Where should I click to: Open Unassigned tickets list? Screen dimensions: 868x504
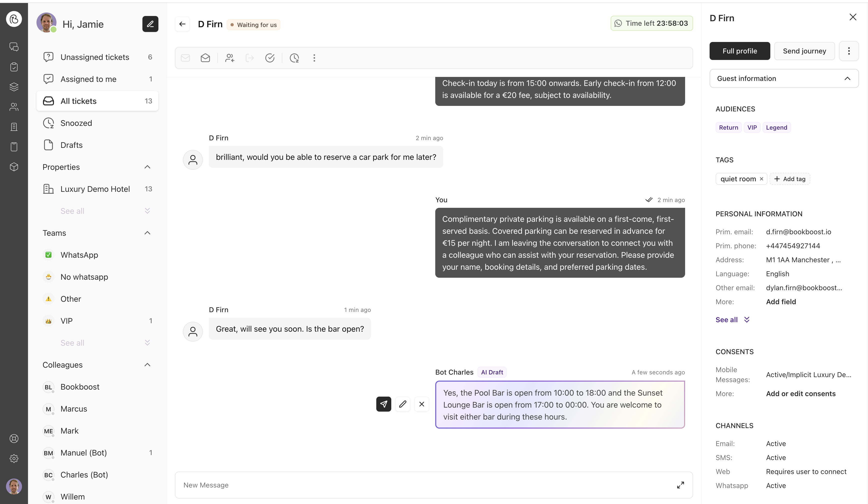tap(95, 57)
